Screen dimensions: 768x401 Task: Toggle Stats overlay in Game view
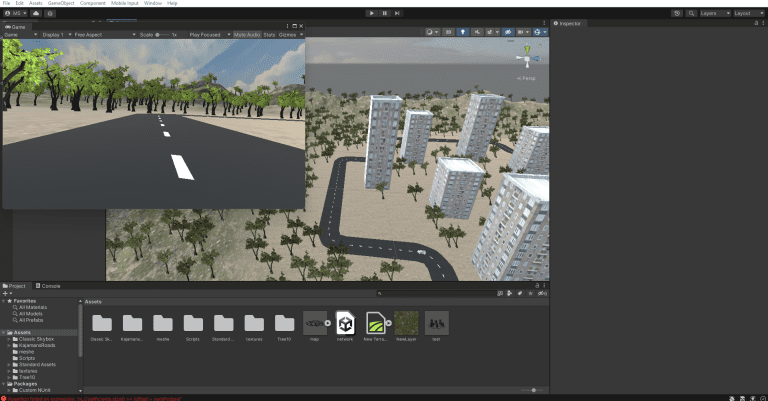pyautogui.click(x=269, y=34)
